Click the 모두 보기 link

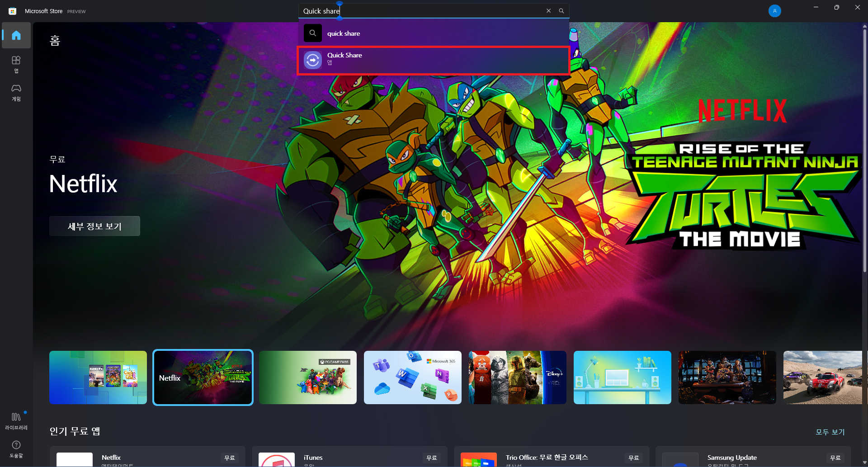point(830,432)
